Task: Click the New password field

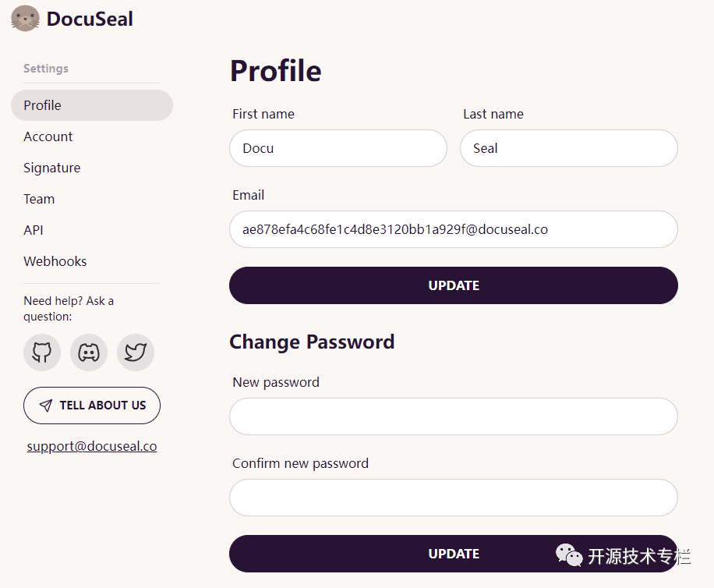Action: 454,416
